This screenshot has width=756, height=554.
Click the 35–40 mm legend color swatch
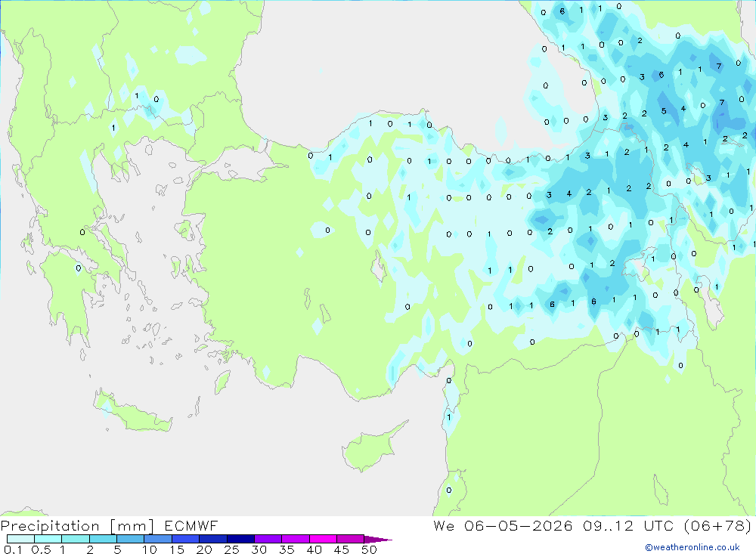296,539
